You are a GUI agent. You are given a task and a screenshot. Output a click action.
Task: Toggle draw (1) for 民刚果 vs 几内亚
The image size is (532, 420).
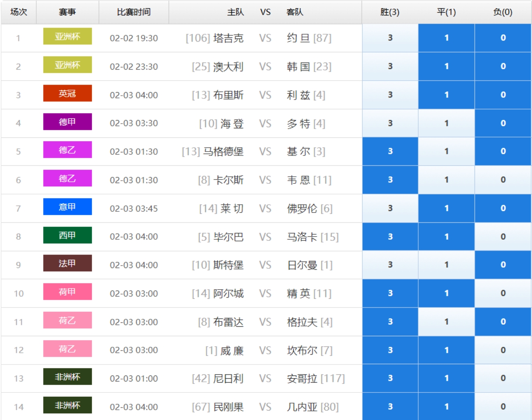(447, 407)
